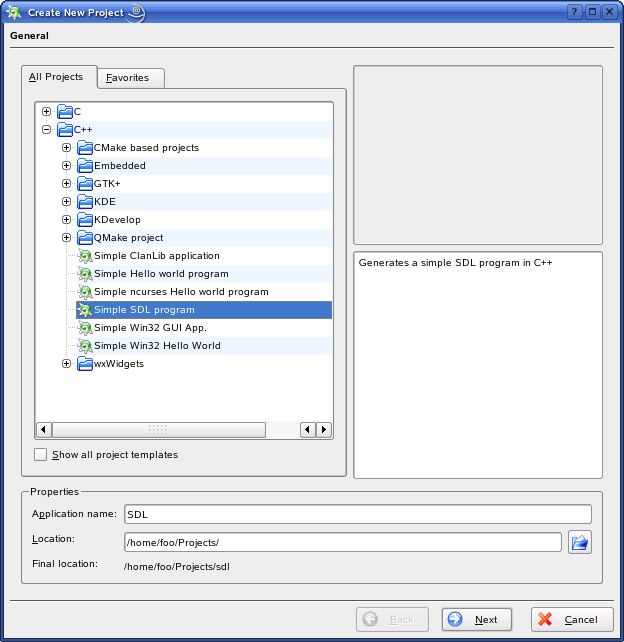The height and width of the screenshot is (642, 624).
Task: Click the KDevelop logo in the title bar
Action: pos(14,12)
